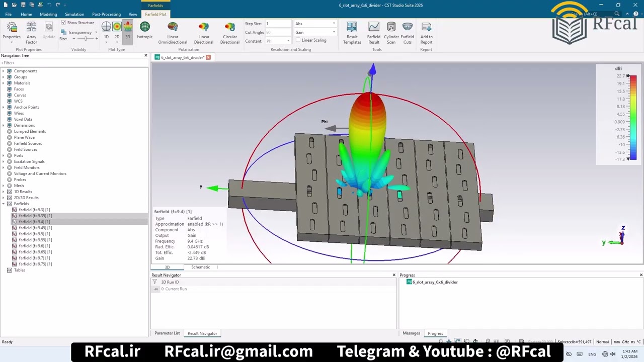Select 6_slot_array_6x6_divider in Progress panel

coord(435,282)
